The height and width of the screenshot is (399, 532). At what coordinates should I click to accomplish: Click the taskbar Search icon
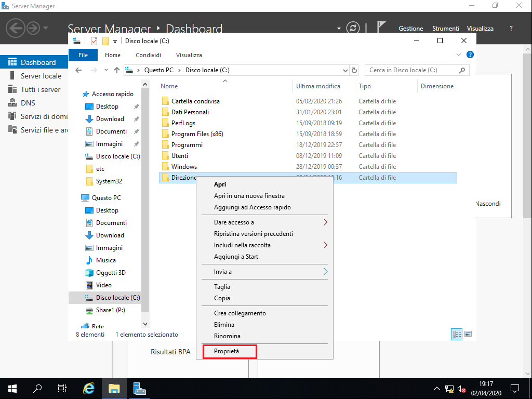[x=37, y=388]
